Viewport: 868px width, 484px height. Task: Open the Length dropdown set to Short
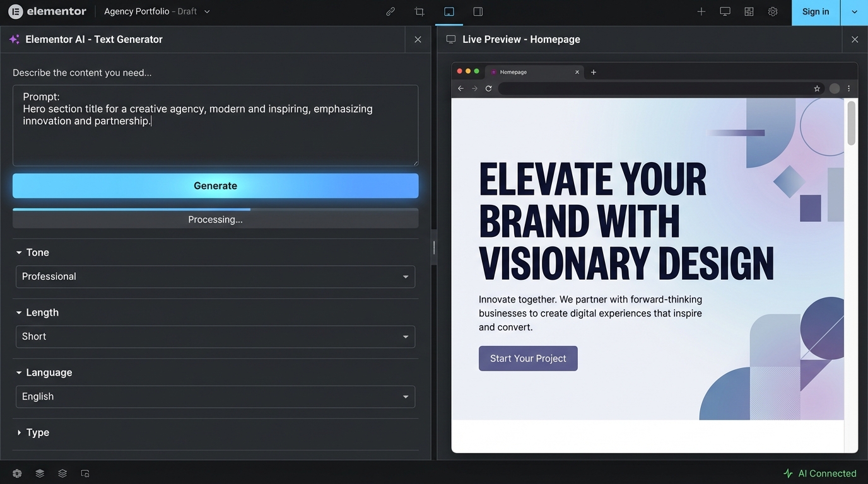[x=215, y=337]
